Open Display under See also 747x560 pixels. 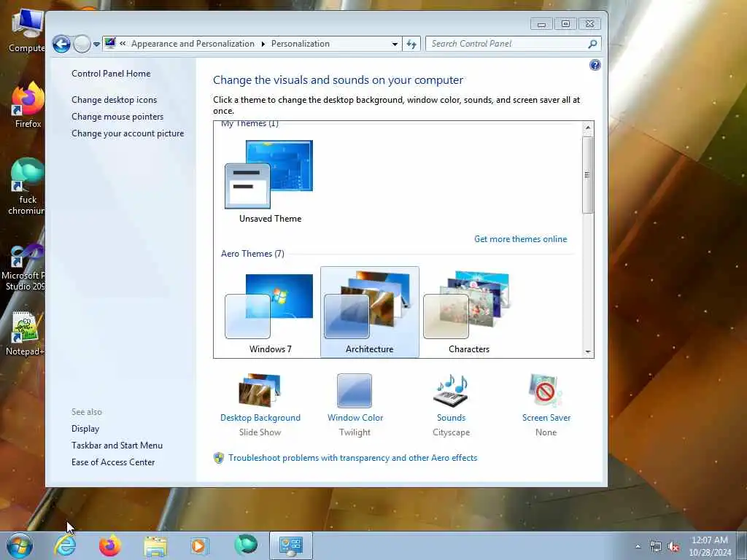coord(85,429)
